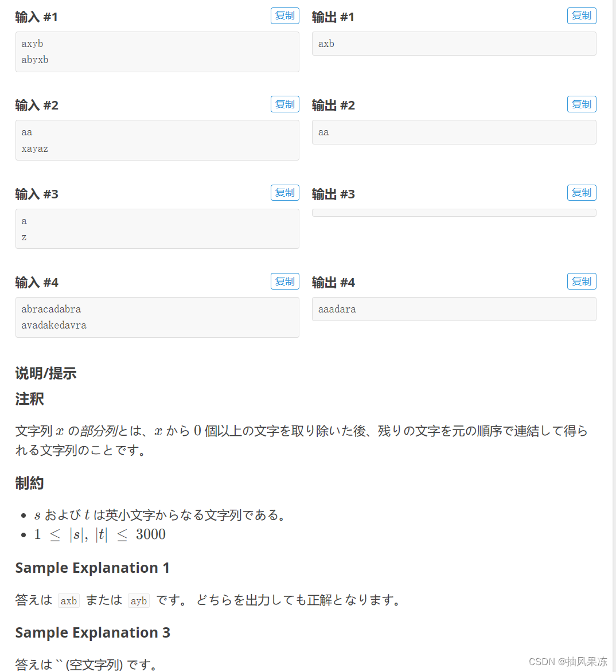This screenshot has width=616, height=672.
Task: Copy the abracadabra input of 输入 #4
Action: [x=284, y=281]
